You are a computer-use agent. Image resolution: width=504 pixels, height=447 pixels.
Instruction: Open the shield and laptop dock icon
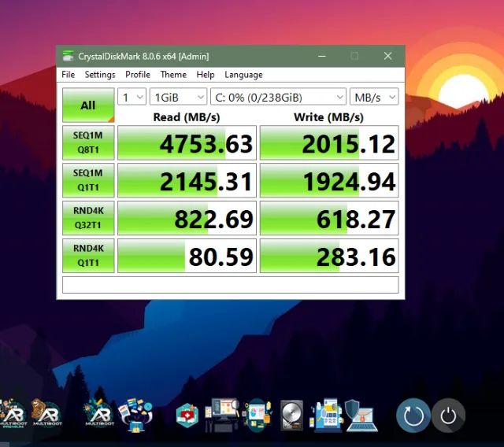tap(361, 416)
